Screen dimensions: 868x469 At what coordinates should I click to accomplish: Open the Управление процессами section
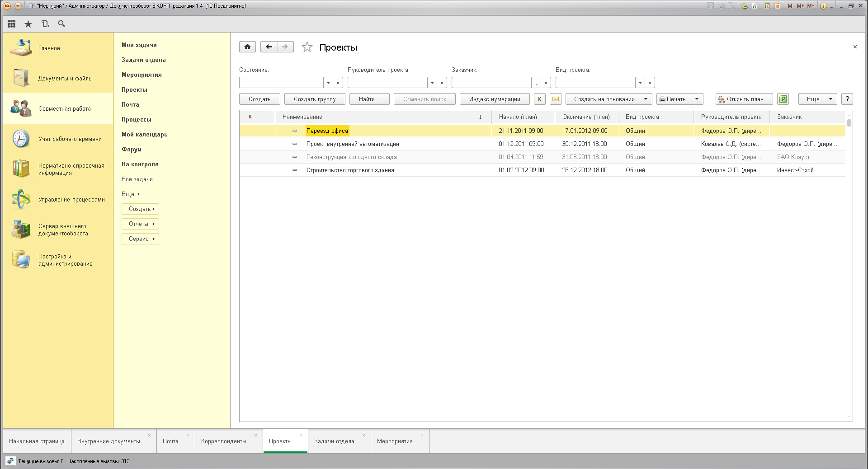(x=58, y=199)
